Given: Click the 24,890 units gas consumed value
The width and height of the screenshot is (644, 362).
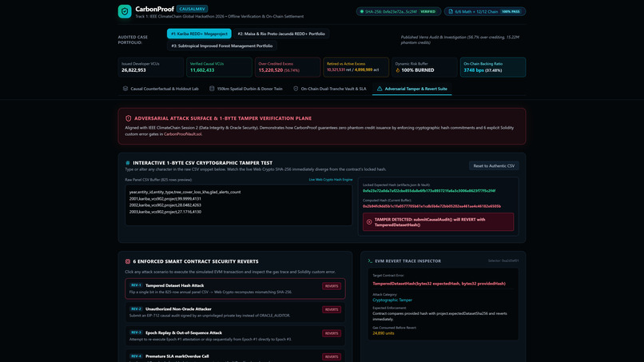Looking at the screenshot, I should (384, 333).
